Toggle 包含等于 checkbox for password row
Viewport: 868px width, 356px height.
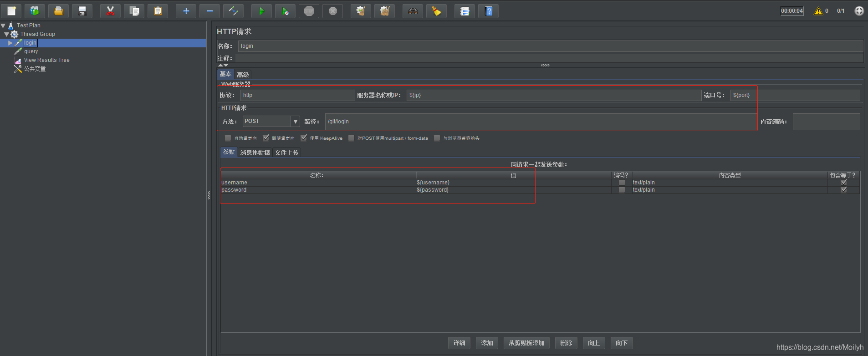[843, 190]
